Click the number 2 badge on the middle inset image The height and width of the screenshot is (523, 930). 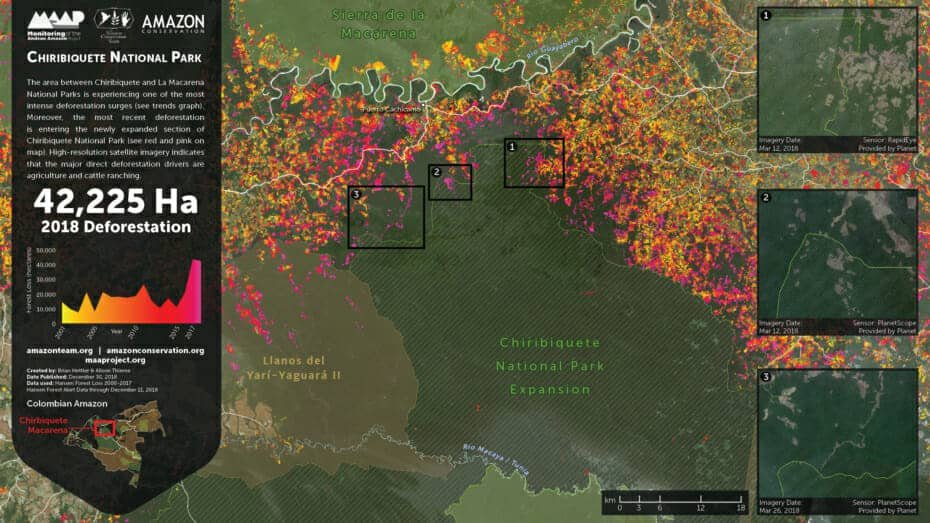click(767, 198)
